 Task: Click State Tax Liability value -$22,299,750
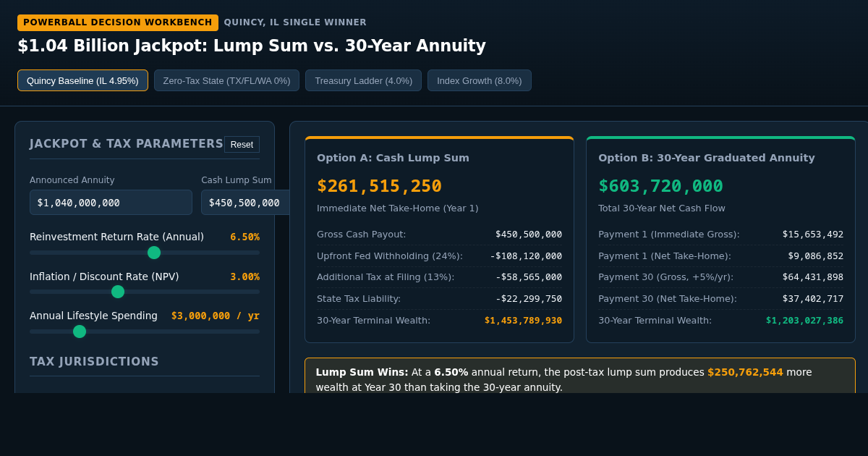529,298
